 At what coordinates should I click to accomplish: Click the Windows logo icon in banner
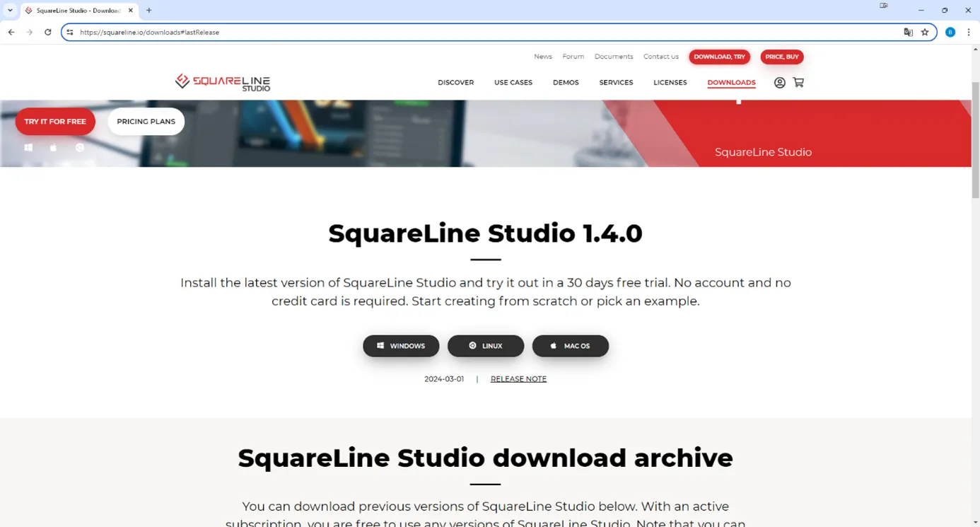click(x=28, y=148)
